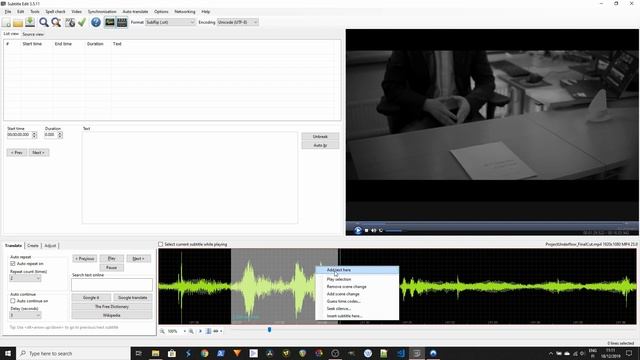Image resolution: width=640 pixels, height=360 pixels.
Task: Toggle the video player clapperboard icon
Action: pyautogui.click(x=122, y=22)
